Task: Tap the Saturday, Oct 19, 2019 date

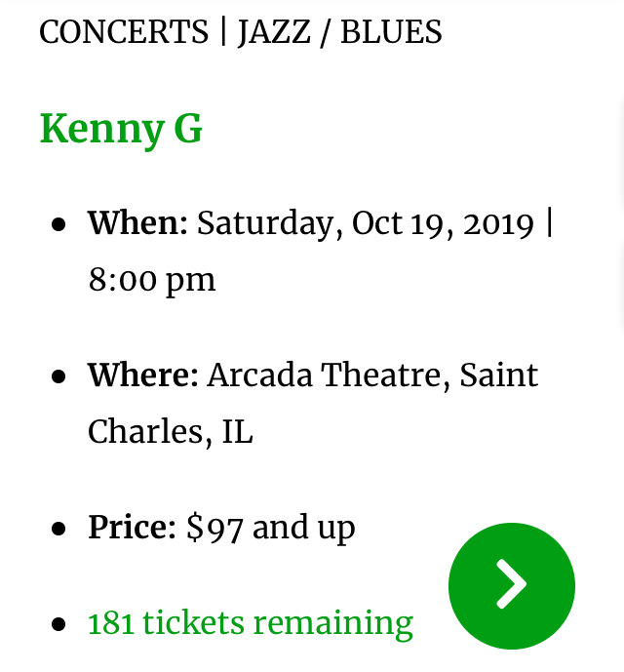Action: click(365, 224)
